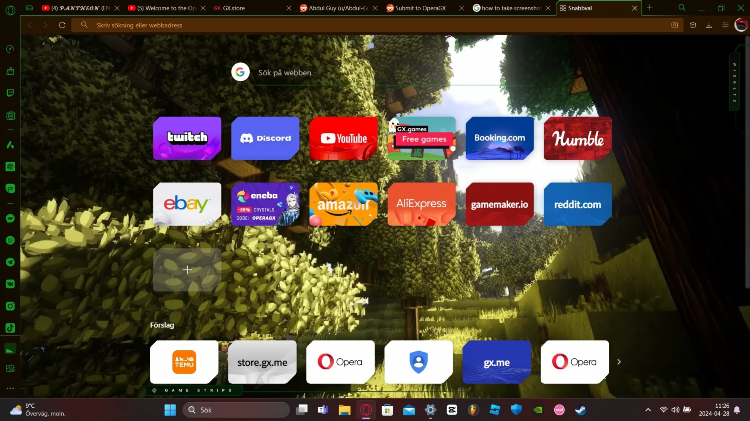Switch to the Abdul Guy Reddit tab
The image size is (750, 421).
click(338, 8)
